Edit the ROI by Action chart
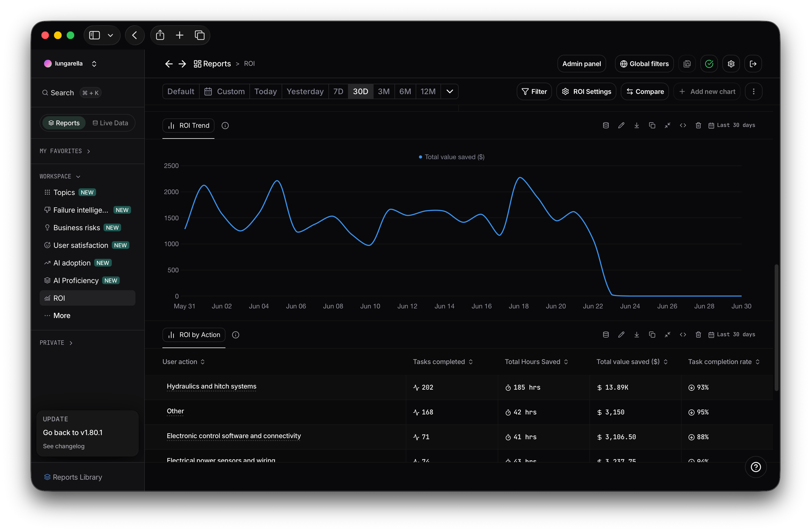 click(621, 335)
